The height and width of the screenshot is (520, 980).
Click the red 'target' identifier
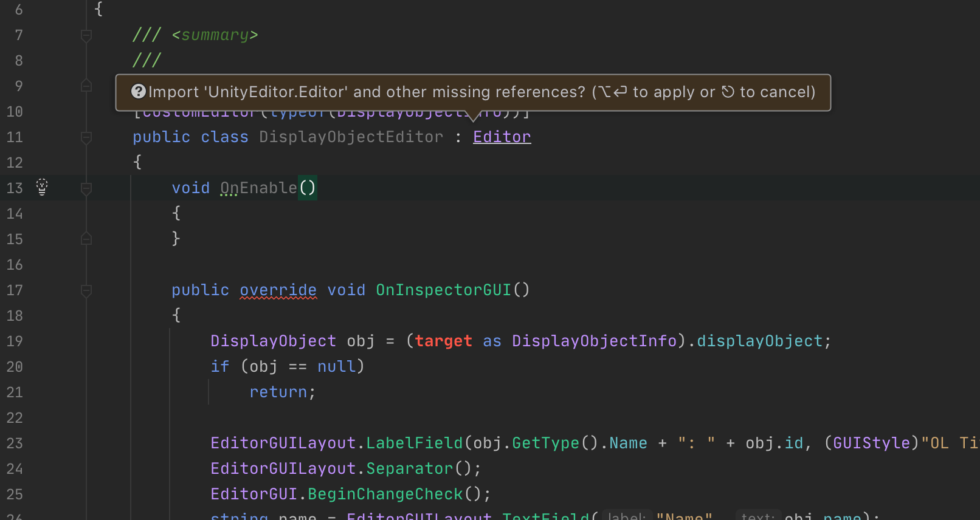(x=444, y=341)
